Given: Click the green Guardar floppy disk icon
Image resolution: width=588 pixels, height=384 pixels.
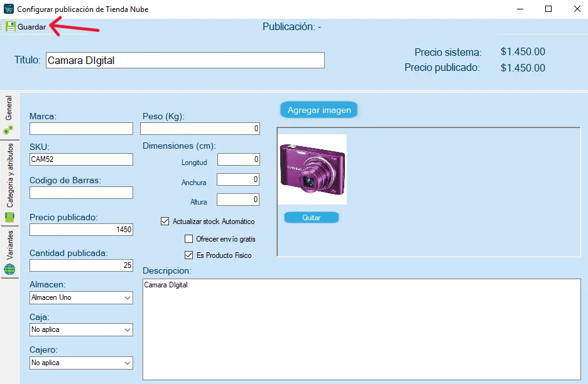Looking at the screenshot, I should click(x=11, y=26).
